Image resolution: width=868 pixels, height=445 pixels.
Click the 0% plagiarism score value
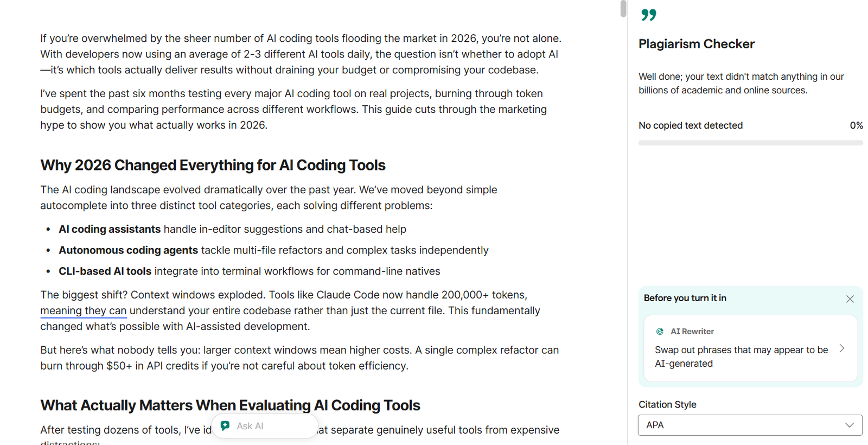856,125
